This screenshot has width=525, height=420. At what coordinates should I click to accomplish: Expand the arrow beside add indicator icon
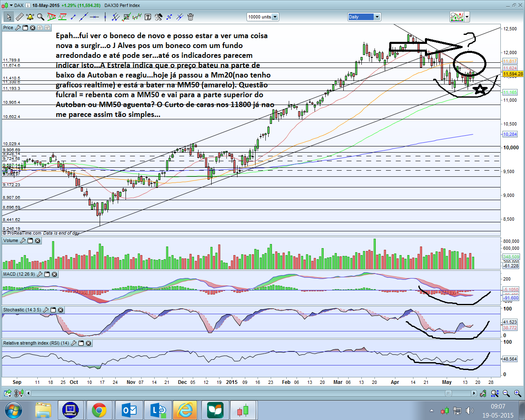[467, 17]
